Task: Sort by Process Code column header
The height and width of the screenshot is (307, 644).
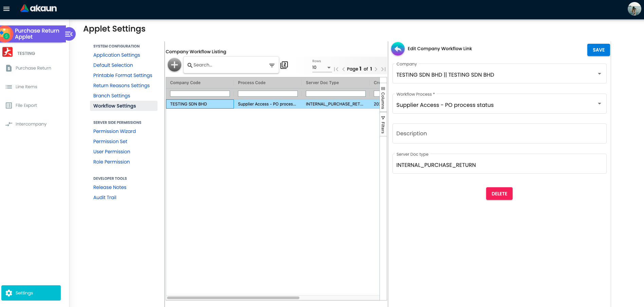Action: [x=252, y=83]
